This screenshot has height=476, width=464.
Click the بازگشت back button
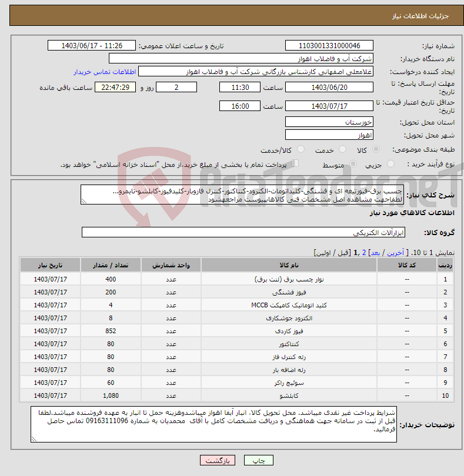(217, 460)
